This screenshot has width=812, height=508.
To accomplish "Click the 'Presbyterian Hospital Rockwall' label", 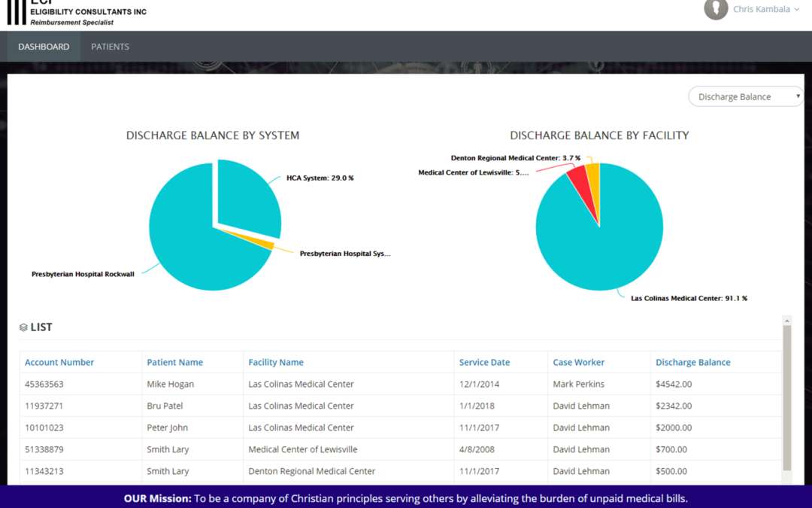I will (83, 274).
